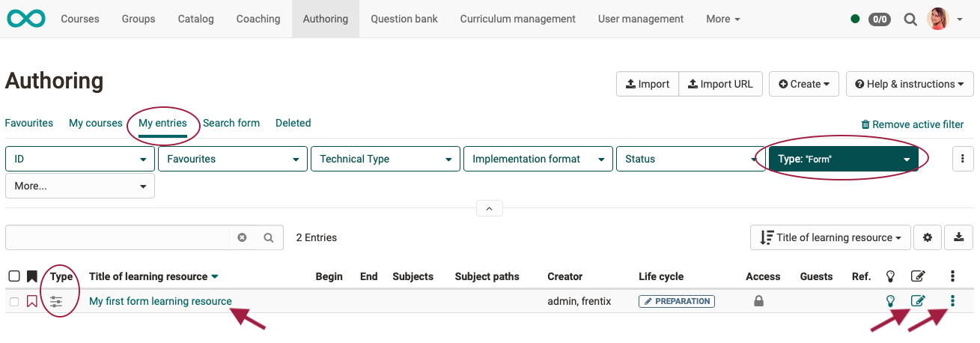Screen dimensions: 980x343
Task: Open table settings gear
Action: pos(928,237)
